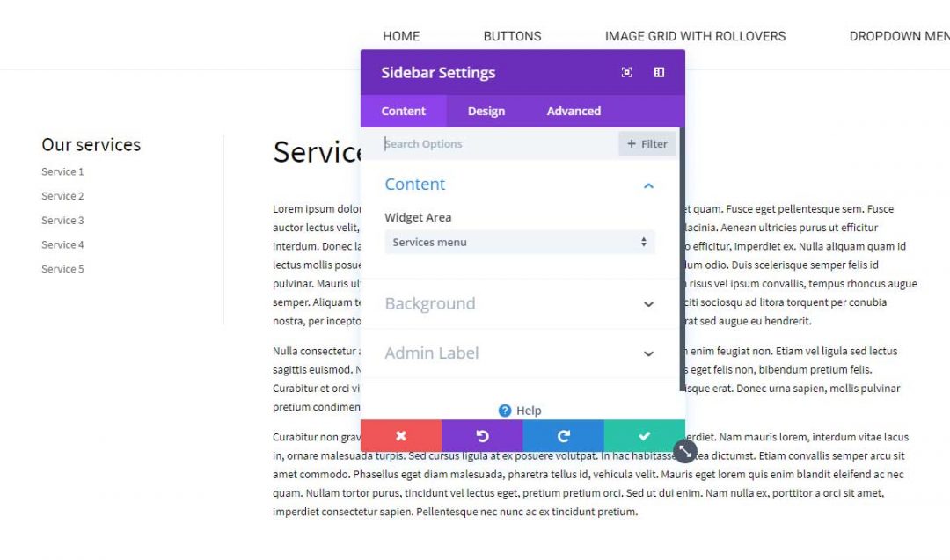Screen dimensions: 950x560
Task: Select the HOME navigation menu item
Action: point(401,36)
